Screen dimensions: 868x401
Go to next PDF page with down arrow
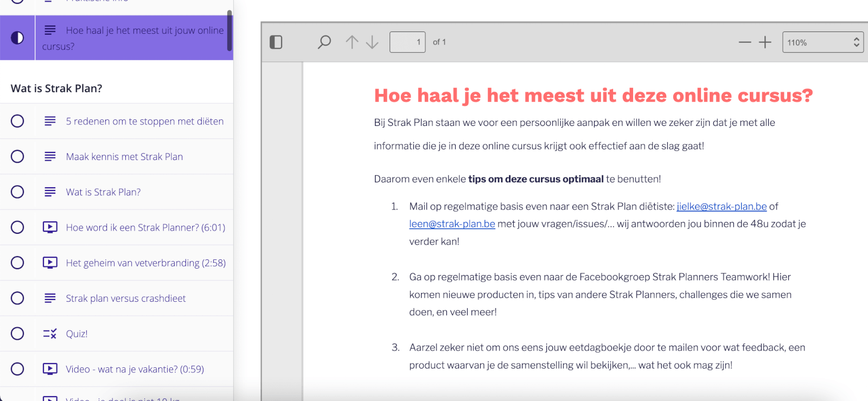click(x=372, y=42)
